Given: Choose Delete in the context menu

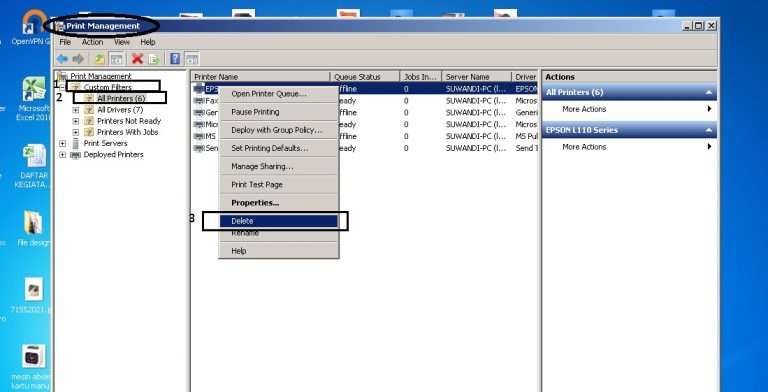Looking at the screenshot, I should pyautogui.click(x=279, y=221).
